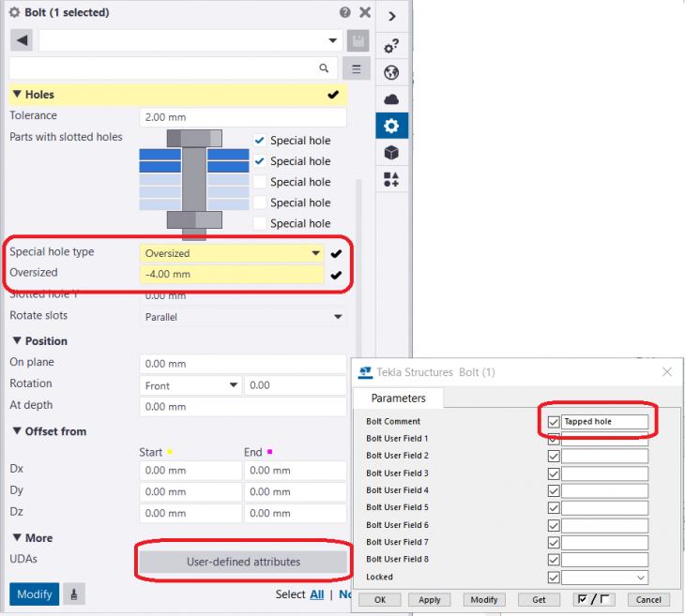Toggle the Bolt Comment checkbox

pos(554,422)
